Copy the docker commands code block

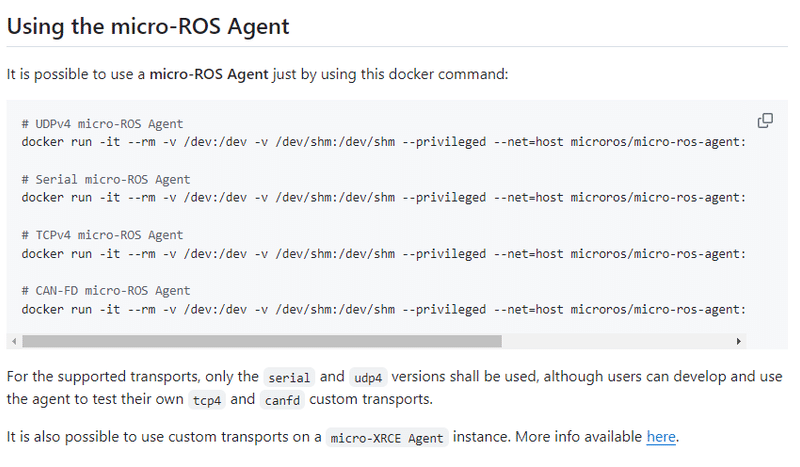point(765,120)
